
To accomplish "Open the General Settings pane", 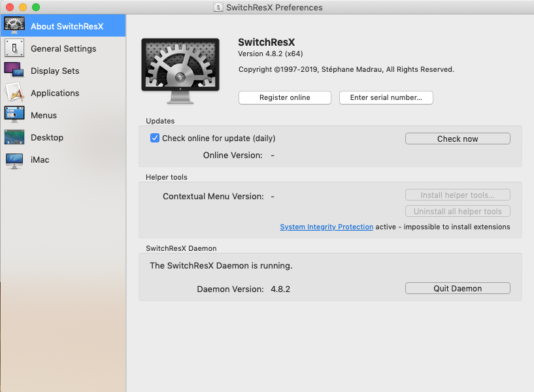I will pyautogui.click(x=63, y=48).
